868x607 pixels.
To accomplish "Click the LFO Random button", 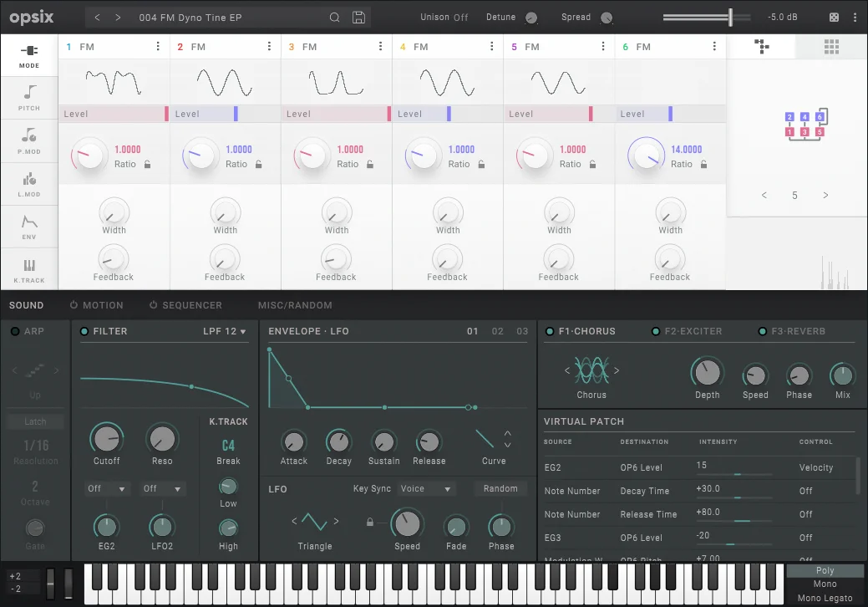I will pos(500,489).
